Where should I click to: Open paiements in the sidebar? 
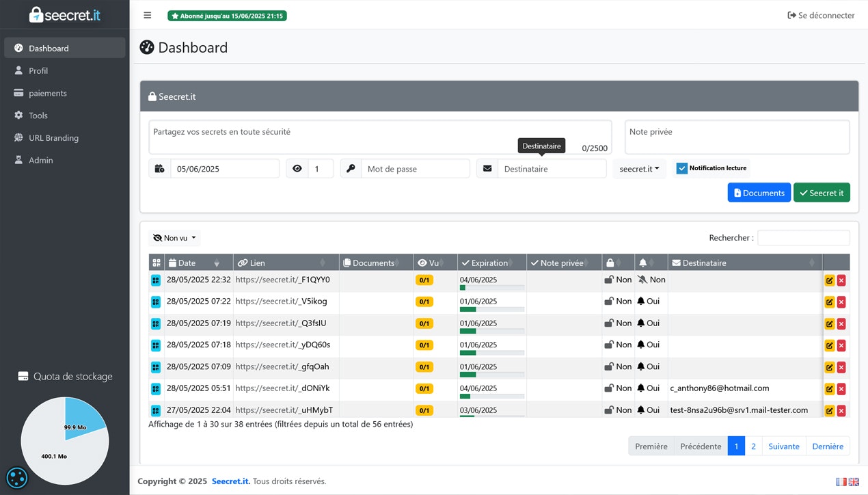coord(65,93)
